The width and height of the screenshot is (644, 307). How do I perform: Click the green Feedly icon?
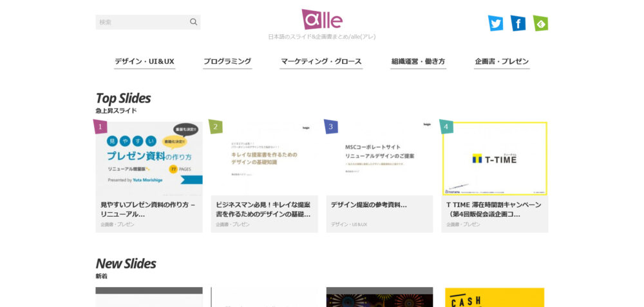(x=540, y=23)
